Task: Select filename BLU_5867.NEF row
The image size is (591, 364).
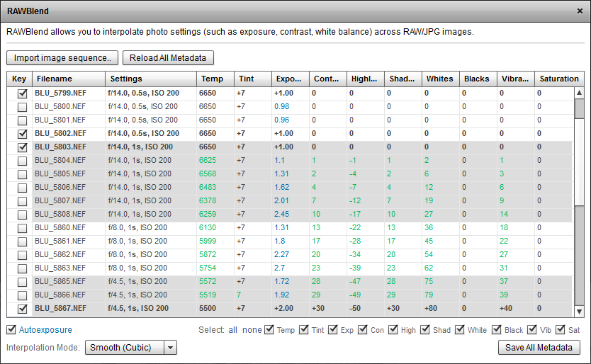Action: 61,309
